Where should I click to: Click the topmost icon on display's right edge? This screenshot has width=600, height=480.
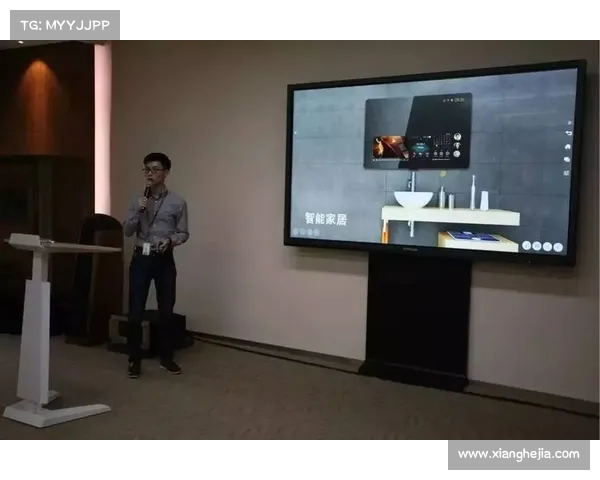[x=568, y=121]
